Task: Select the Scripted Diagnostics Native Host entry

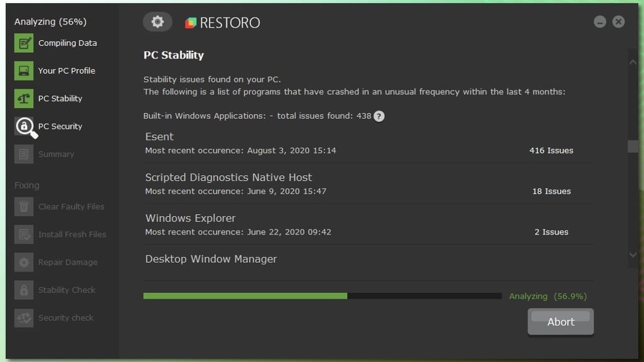Action: click(x=369, y=184)
